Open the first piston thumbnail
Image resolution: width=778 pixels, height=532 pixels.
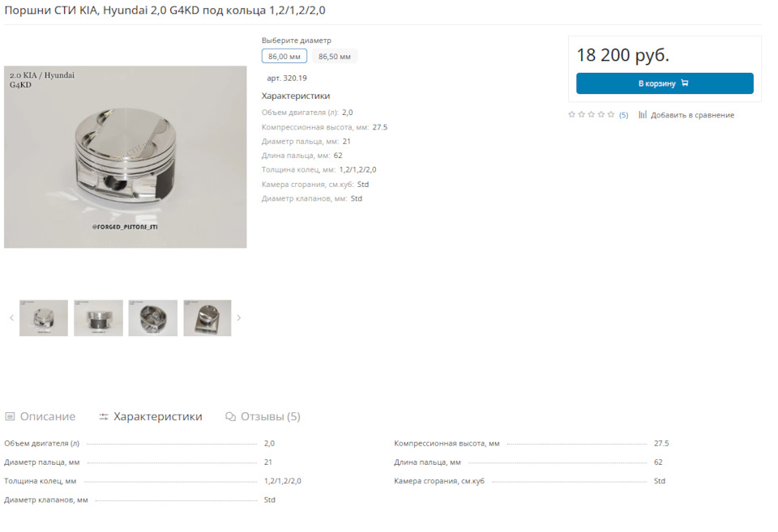pos(44,317)
